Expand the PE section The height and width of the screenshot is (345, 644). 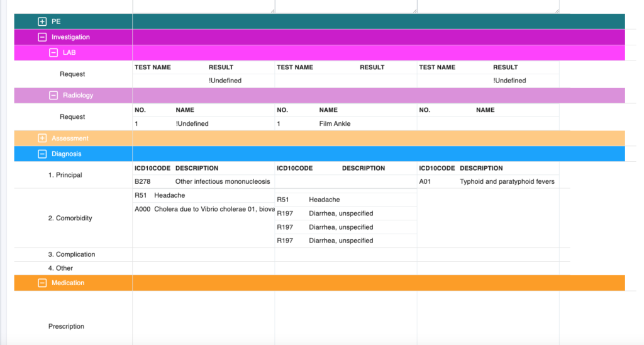43,21
